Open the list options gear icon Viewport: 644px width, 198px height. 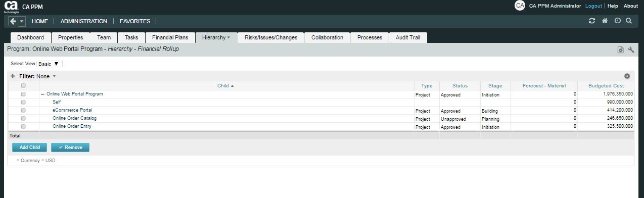(x=627, y=76)
